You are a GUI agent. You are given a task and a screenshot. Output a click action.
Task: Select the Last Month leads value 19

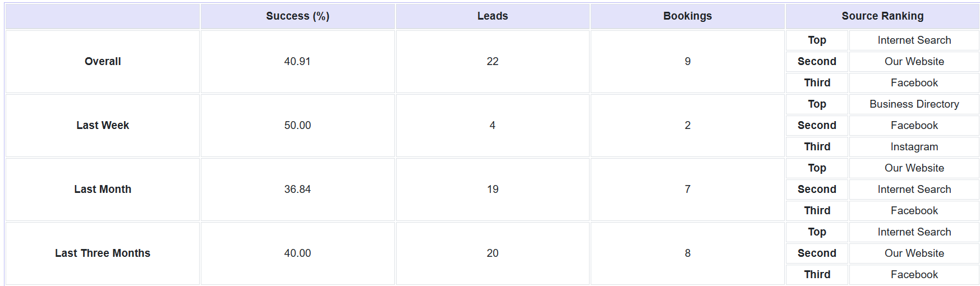(x=493, y=190)
